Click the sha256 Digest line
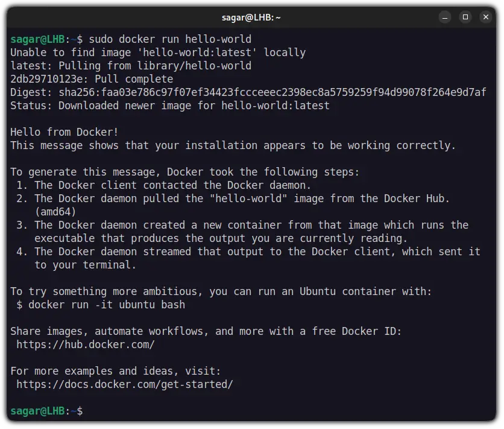The height and width of the screenshot is (429, 504). pos(248,92)
